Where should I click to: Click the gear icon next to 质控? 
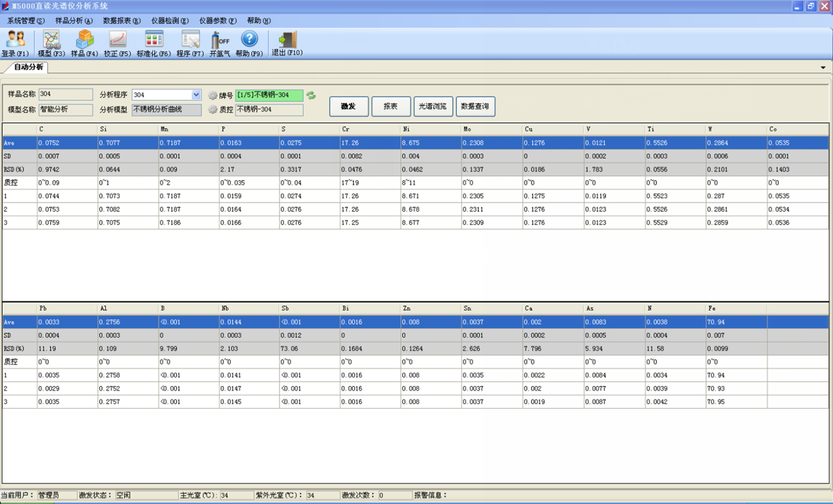pos(213,110)
